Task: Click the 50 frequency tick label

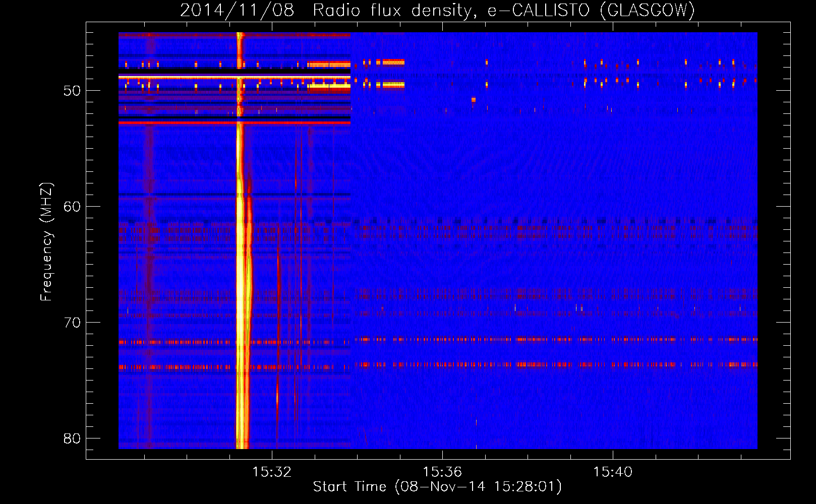Action: [x=72, y=91]
